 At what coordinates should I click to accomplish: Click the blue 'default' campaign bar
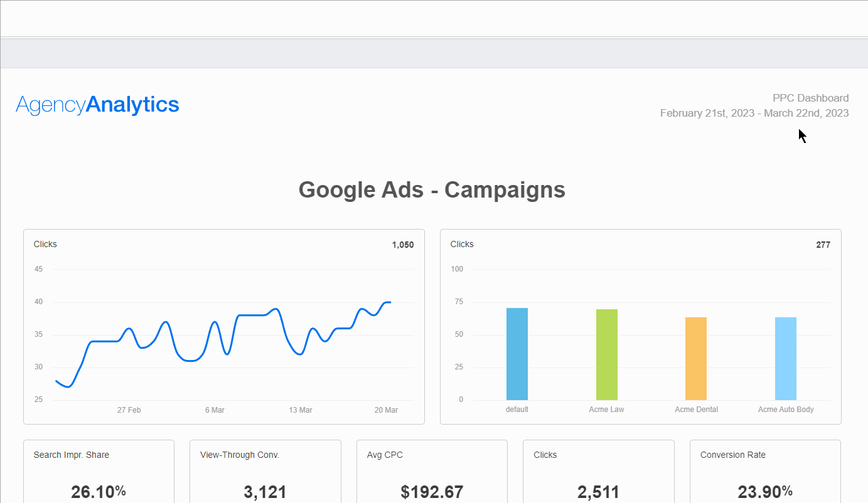pos(517,354)
